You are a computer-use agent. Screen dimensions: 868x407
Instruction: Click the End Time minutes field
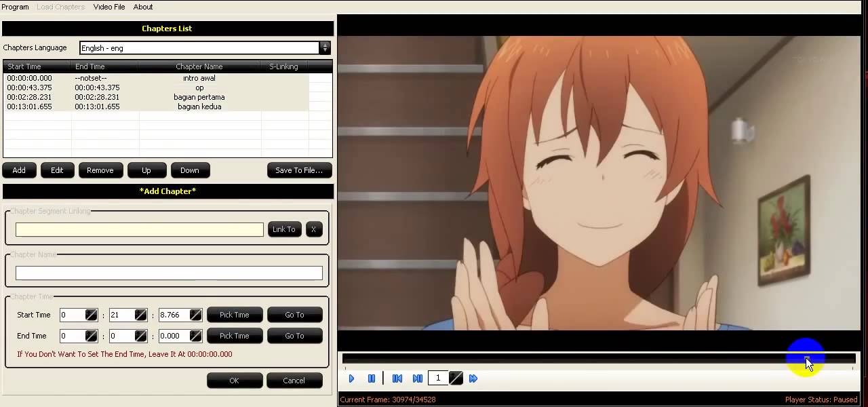(x=121, y=336)
